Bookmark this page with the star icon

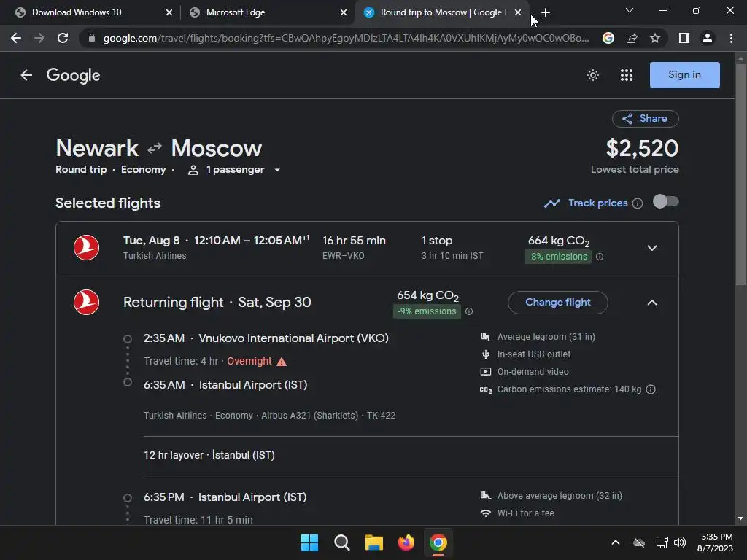(x=655, y=38)
